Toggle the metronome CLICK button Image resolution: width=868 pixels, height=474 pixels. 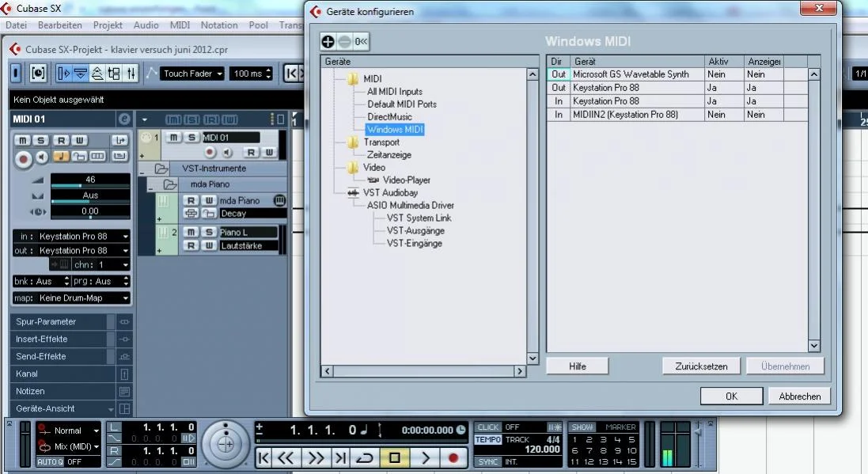point(488,427)
